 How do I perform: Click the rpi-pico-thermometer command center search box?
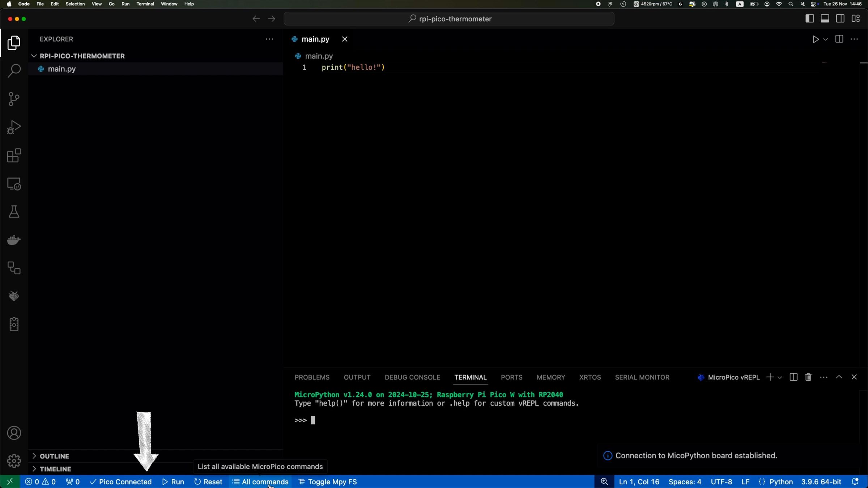tap(449, 19)
